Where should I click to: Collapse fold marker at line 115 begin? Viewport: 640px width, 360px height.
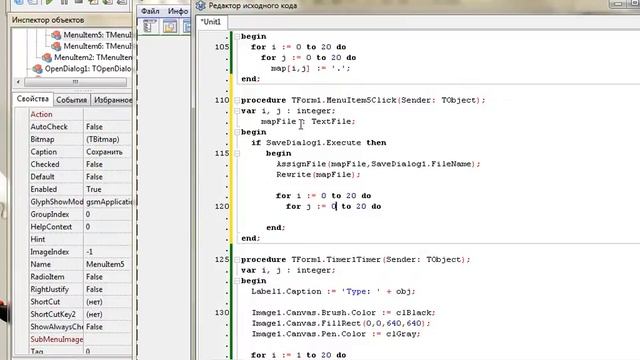237,153
